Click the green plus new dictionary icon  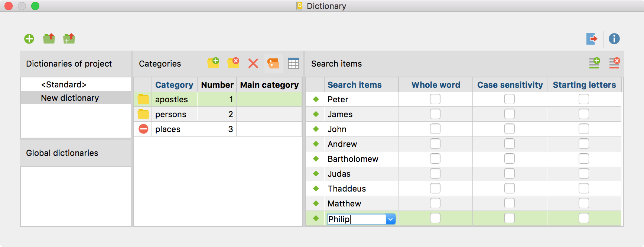tap(29, 39)
